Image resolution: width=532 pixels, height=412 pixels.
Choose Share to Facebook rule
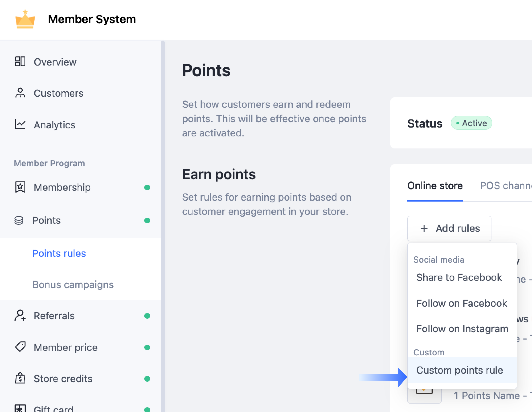pos(459,277)
